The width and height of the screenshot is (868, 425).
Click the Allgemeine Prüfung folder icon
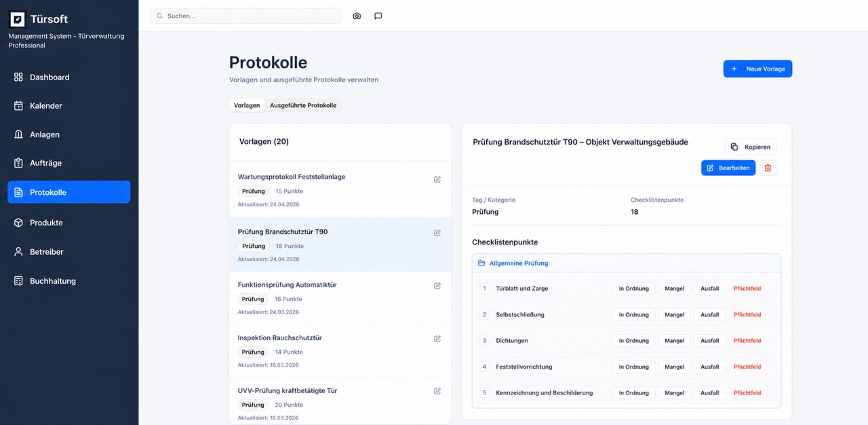pos(481,263)
